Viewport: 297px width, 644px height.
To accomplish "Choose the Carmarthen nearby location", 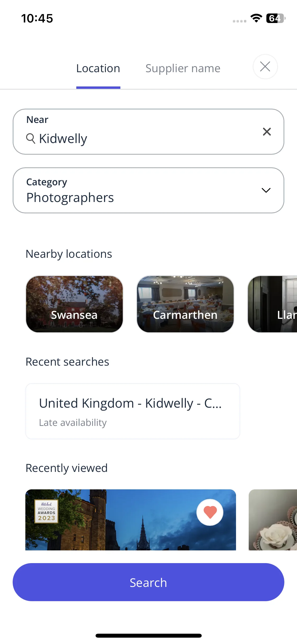I will coord(185,304).
